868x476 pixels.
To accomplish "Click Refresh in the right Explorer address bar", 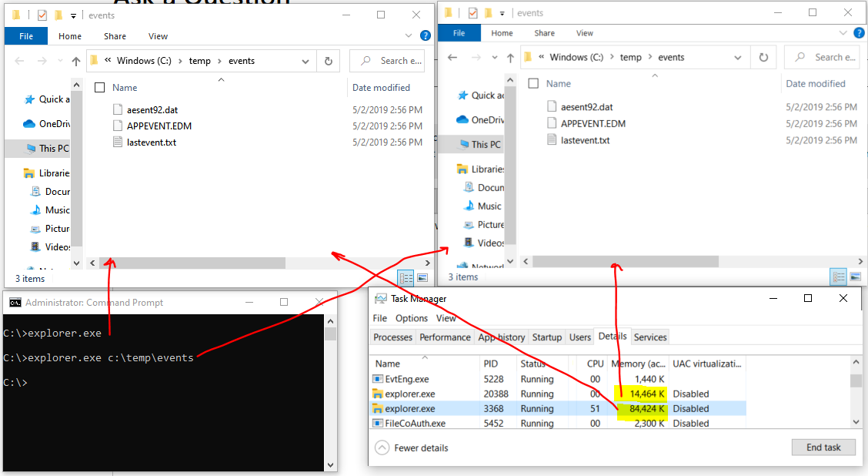I will click(763, 57).
